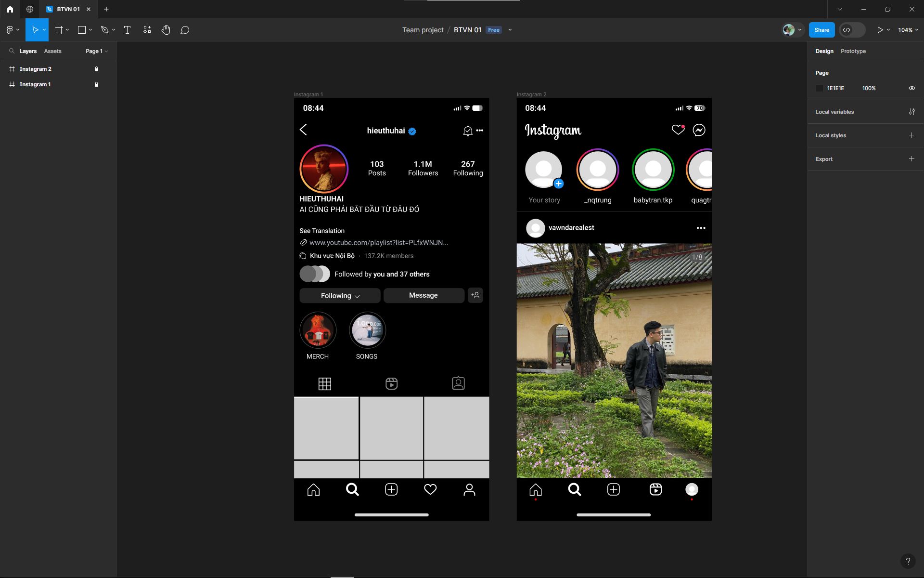Expand the Shape tools dropdown arrow

click(x=90, y=30)
